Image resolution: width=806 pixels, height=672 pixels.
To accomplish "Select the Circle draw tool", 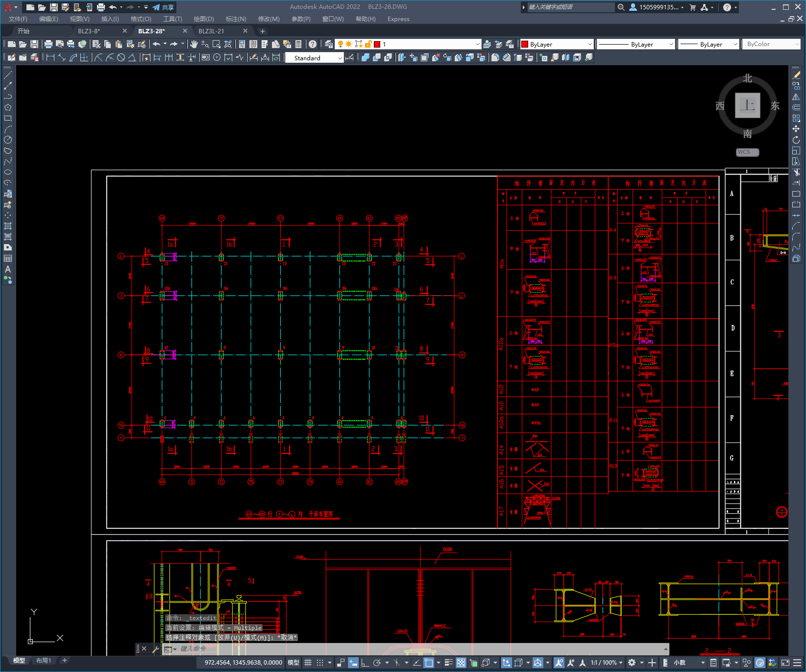I will (8, 140).
